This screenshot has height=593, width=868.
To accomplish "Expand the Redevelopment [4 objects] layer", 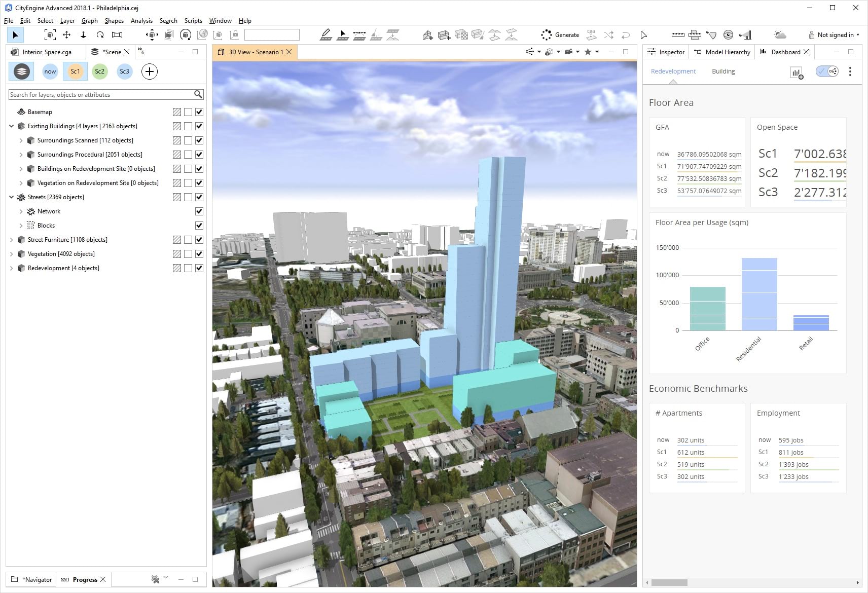I will click(x=12, y=268).
